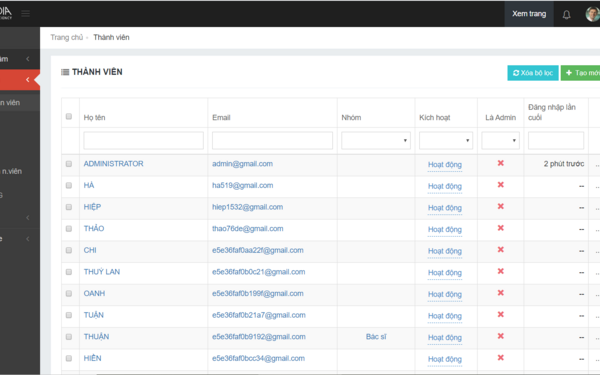This screenshot has width=600, height=375.
Task: Click email thao76de@gmail.com
Action: point(248,228)
